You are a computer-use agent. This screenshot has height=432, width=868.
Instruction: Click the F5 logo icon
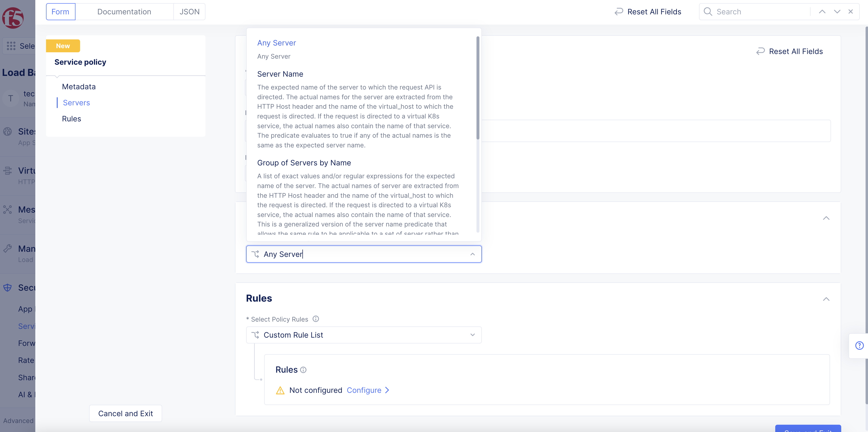point(13,18)
